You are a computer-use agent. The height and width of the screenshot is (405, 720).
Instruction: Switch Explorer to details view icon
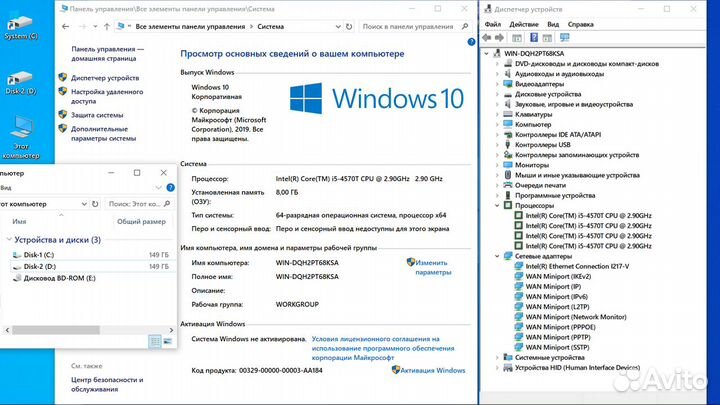click(x=155, y=341)
